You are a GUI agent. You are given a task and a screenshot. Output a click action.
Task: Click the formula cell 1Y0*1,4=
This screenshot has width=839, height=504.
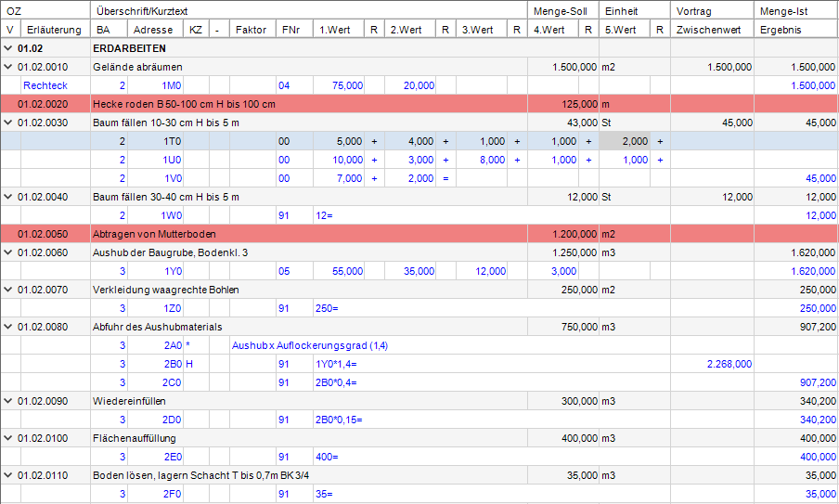click(x=336, y=365)
